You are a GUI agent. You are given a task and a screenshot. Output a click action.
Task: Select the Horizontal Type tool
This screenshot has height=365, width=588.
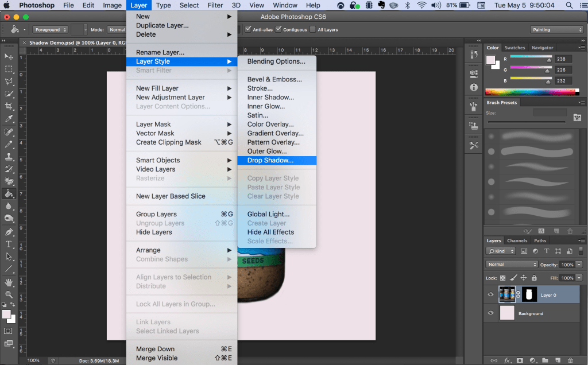(x=9, y=244)
